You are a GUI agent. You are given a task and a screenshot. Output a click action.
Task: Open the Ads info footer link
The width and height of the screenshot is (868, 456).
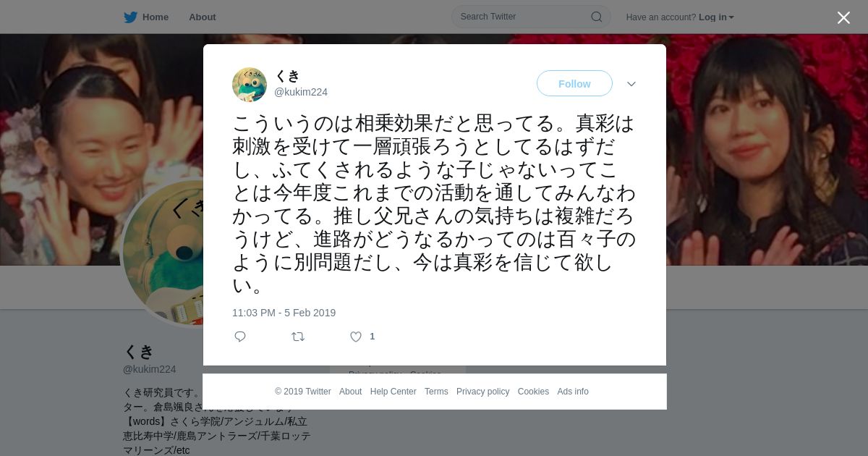[573, 392]
